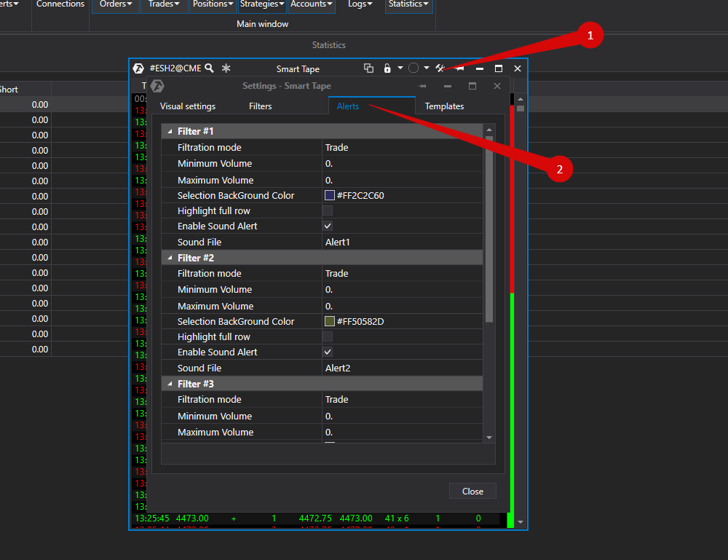Pick Filter #2 selection background color swatch

tap(330, 321)
